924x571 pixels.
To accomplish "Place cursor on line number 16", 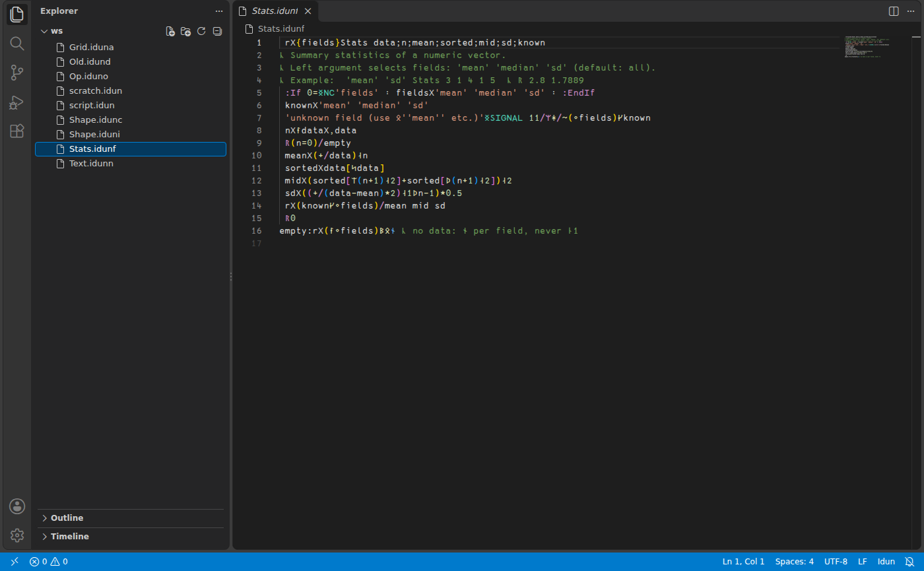I will (x=257, y=231).
